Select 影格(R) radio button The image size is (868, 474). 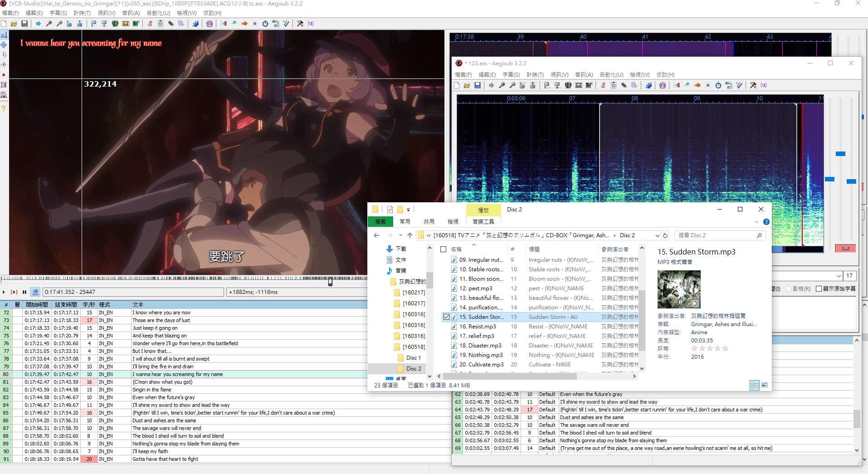789,289
